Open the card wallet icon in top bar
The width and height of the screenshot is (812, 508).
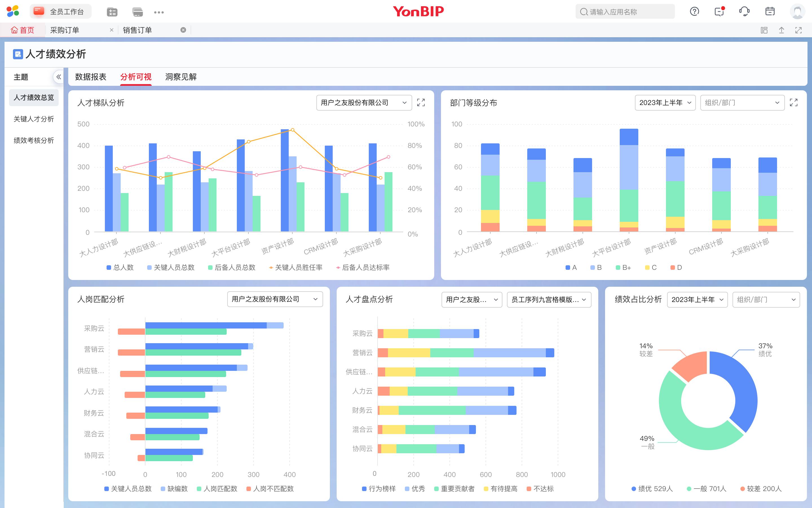point(138,12)
